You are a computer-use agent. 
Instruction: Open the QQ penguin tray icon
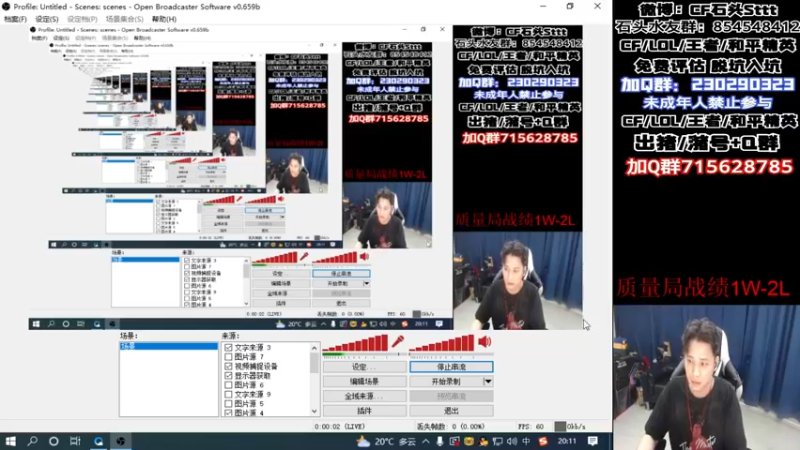tap(483, 441)
